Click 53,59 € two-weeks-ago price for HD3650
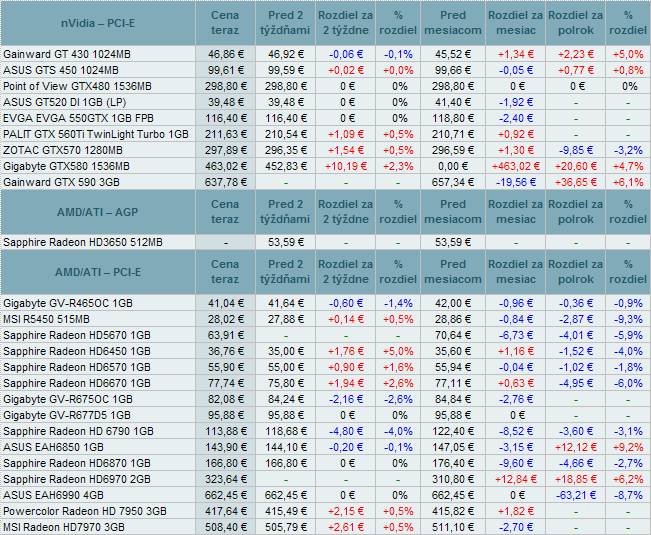651x535 pixels. tap(286, 242)
